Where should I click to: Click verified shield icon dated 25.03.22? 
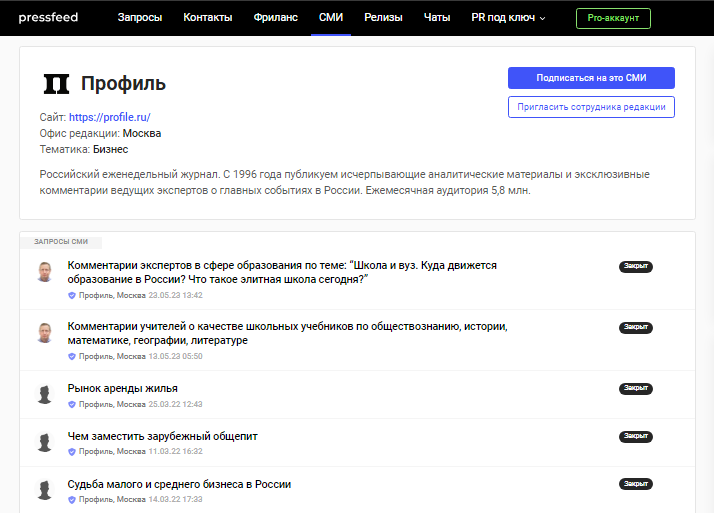(71, 404)
